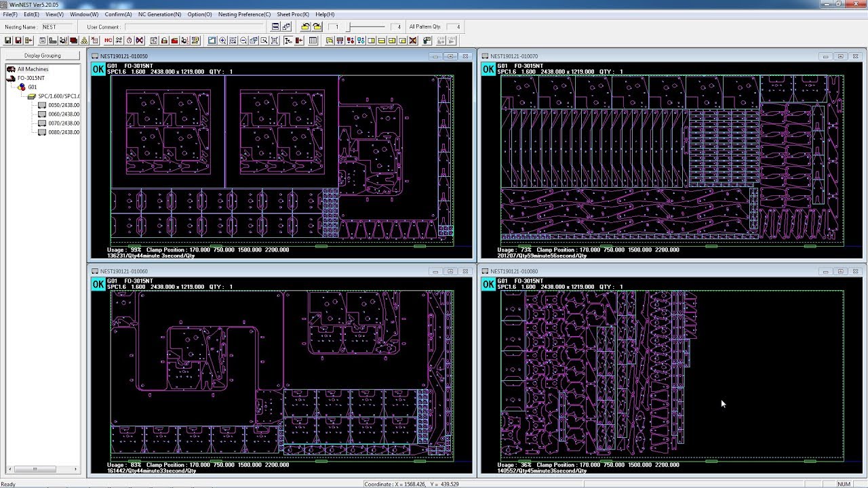
Task: Maximize the NEST190121-010070 window
Action: 840,56
